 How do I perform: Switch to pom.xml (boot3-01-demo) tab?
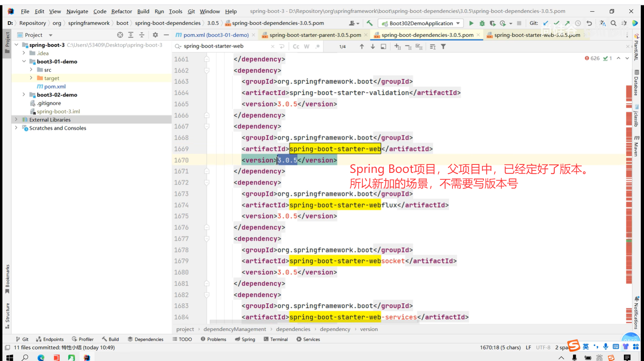tap(216, 35)
